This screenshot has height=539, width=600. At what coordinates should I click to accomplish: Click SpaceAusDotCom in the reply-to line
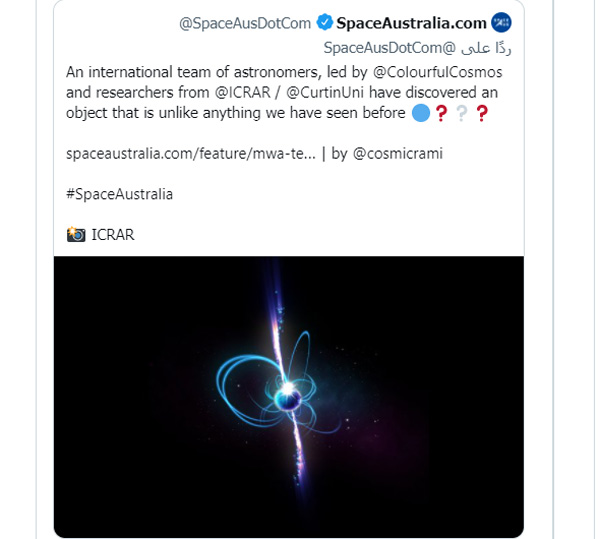click(x=381, y=47)
